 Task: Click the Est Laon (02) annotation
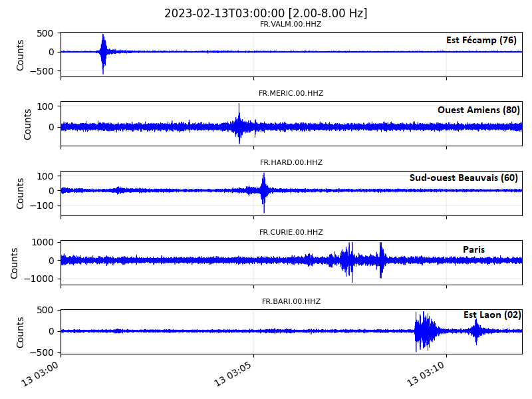tap(492, 315)
